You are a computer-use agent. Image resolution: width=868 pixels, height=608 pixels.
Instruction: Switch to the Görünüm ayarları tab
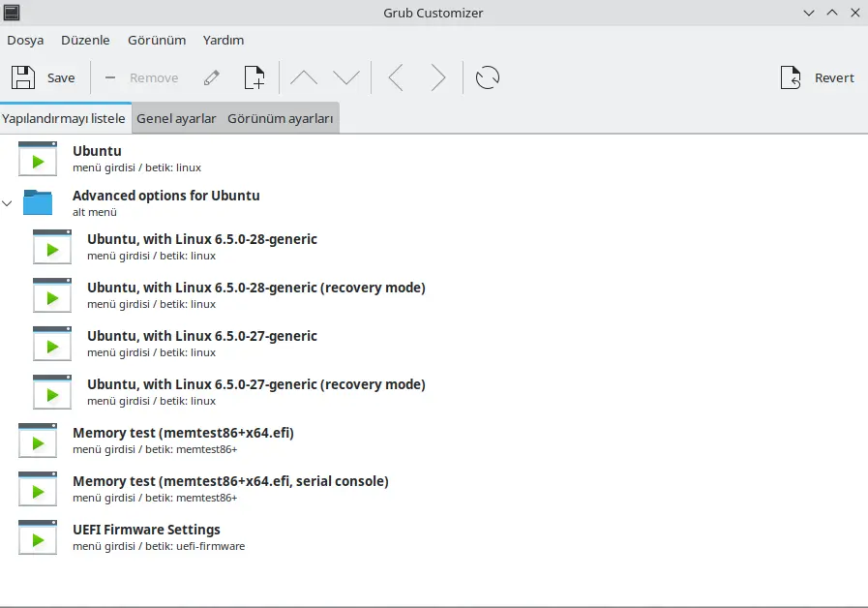pyautogui.click(x=280, y=118)
